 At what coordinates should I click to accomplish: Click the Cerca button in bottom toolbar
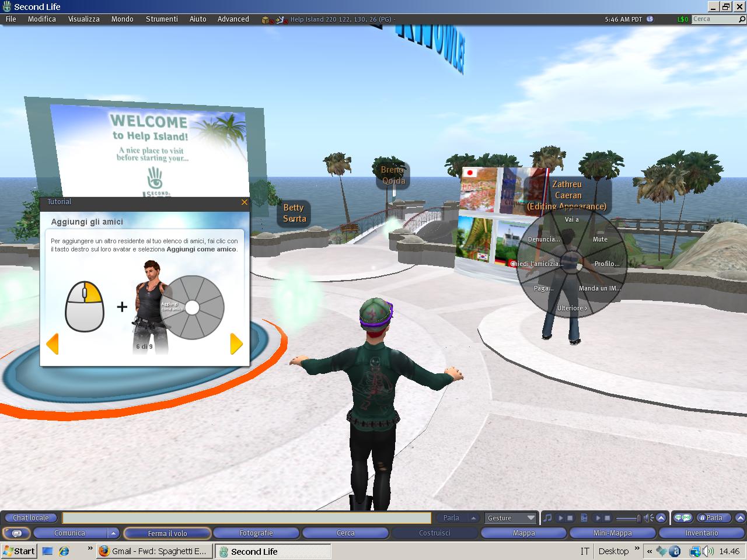(345, 533)
